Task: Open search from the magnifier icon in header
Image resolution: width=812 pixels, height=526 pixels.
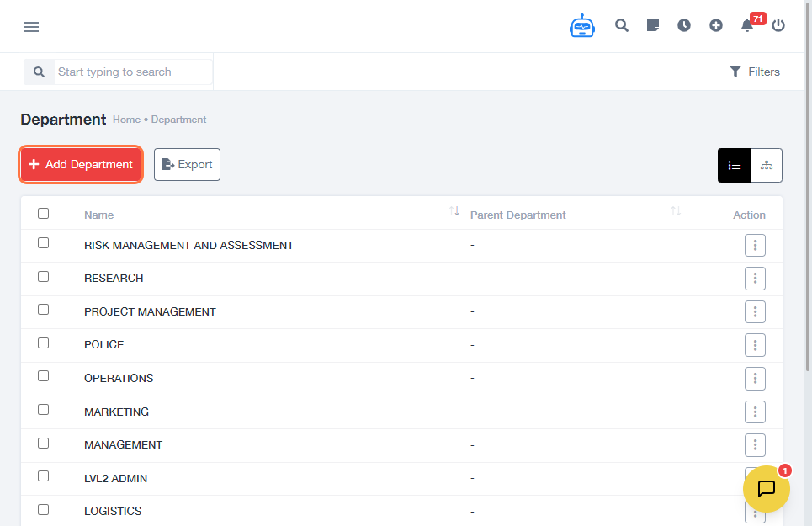Action: click(x=622, y=25)
